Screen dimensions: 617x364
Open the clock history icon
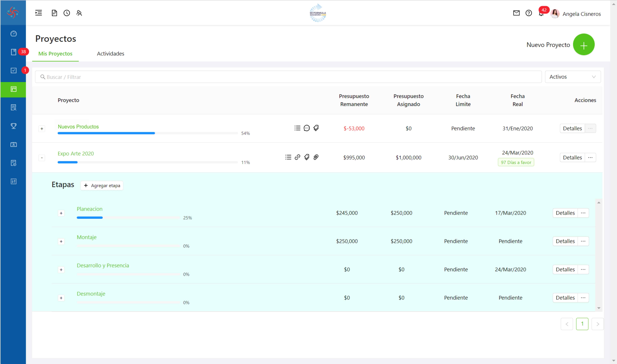[67, 13]
